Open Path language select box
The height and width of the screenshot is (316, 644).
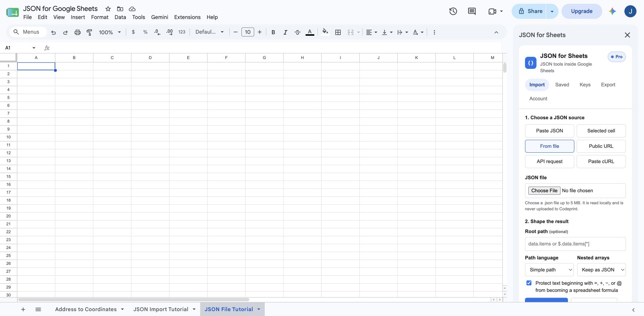(549, 270)
